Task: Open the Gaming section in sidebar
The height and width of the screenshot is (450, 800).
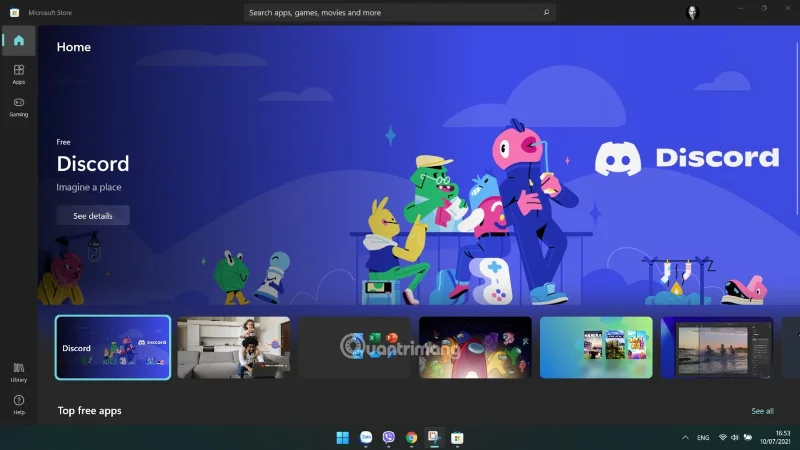Action: [19, 107]
